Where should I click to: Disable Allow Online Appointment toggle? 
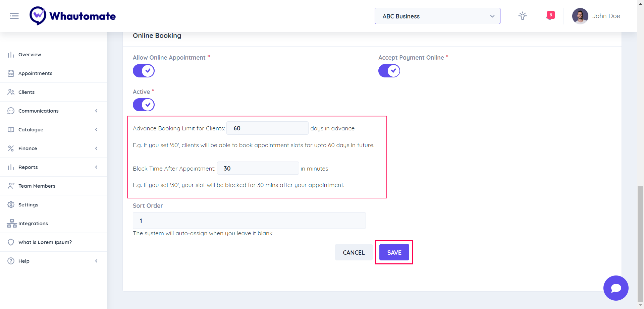point(144,71)
